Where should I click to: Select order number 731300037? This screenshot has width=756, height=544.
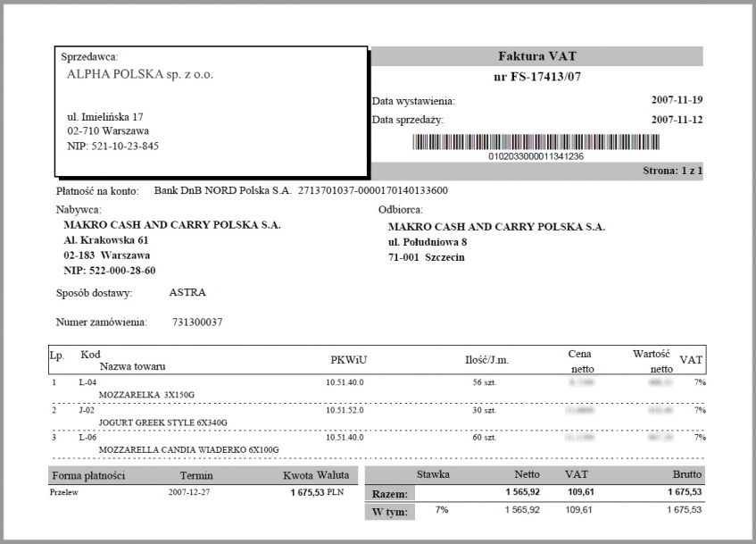(197, 322)
